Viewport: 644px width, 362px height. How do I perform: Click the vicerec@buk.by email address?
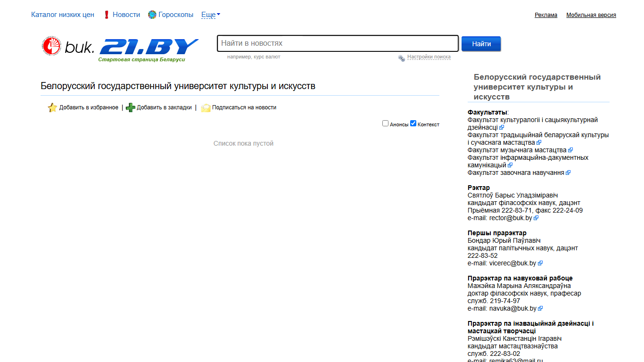click(513, 263)
